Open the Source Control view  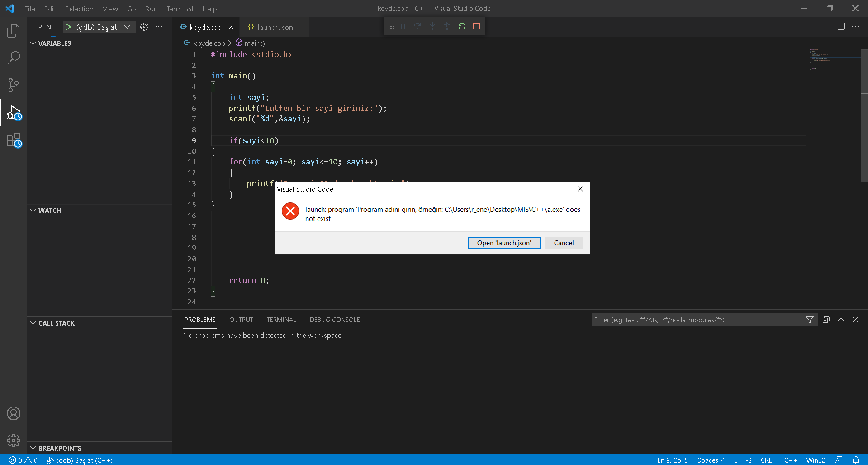[x=14, y=85]
